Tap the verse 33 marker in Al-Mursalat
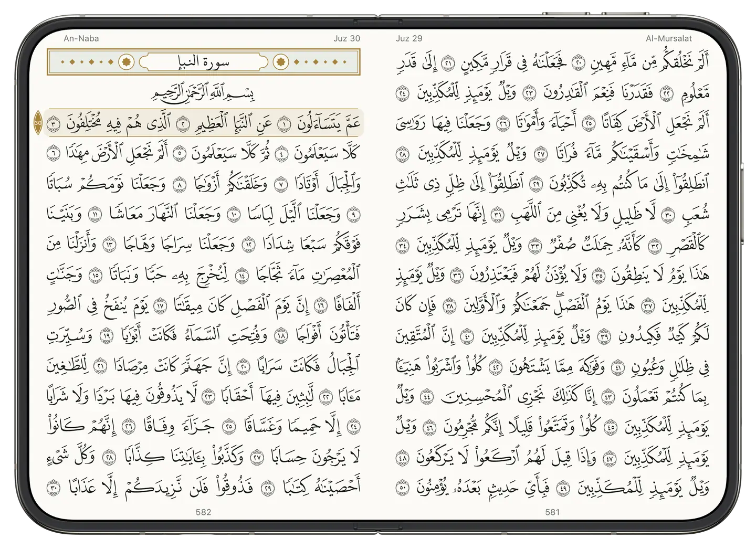The image size is (756, 549). 535,245
